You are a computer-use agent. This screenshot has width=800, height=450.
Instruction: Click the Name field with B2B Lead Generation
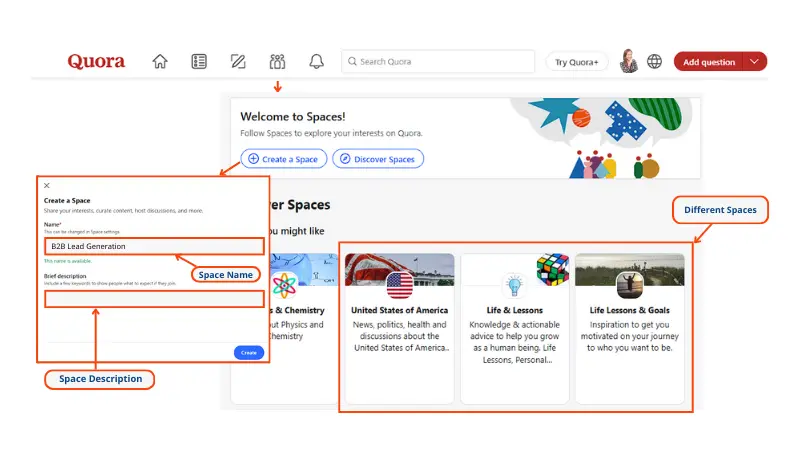154,246
